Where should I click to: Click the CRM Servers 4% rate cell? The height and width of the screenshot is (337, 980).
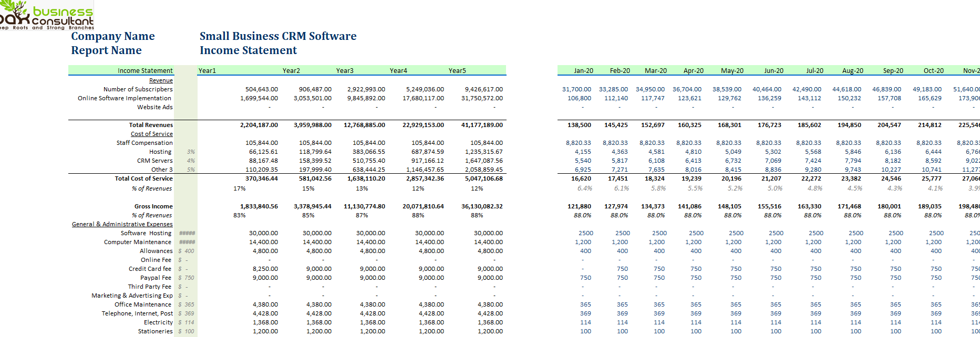pyautogui.click(x=191, y=161)
